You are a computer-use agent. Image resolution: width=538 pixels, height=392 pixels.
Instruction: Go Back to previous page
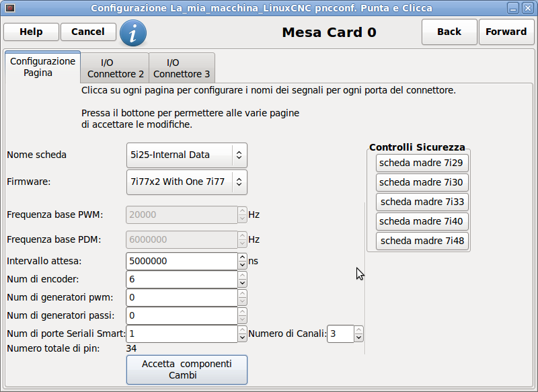coord(449,32)
